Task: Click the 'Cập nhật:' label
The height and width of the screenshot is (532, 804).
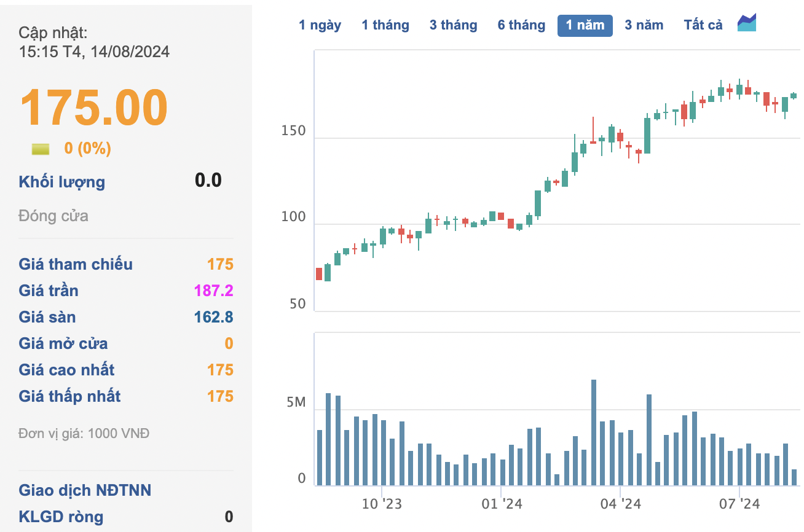Action: (53, 33)
